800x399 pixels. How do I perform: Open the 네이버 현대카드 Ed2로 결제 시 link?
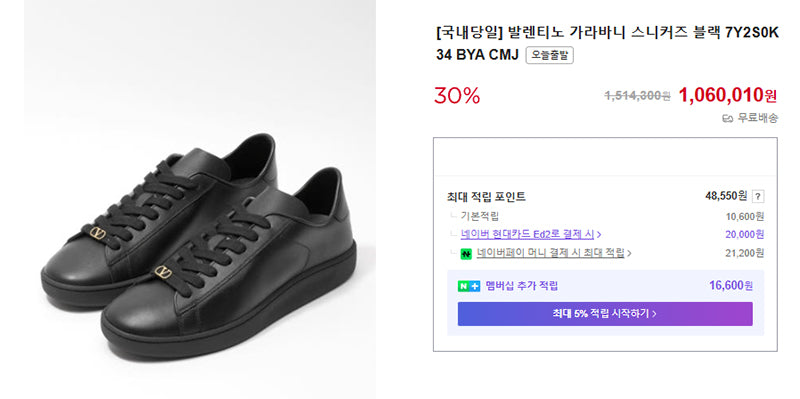[528, 235]
